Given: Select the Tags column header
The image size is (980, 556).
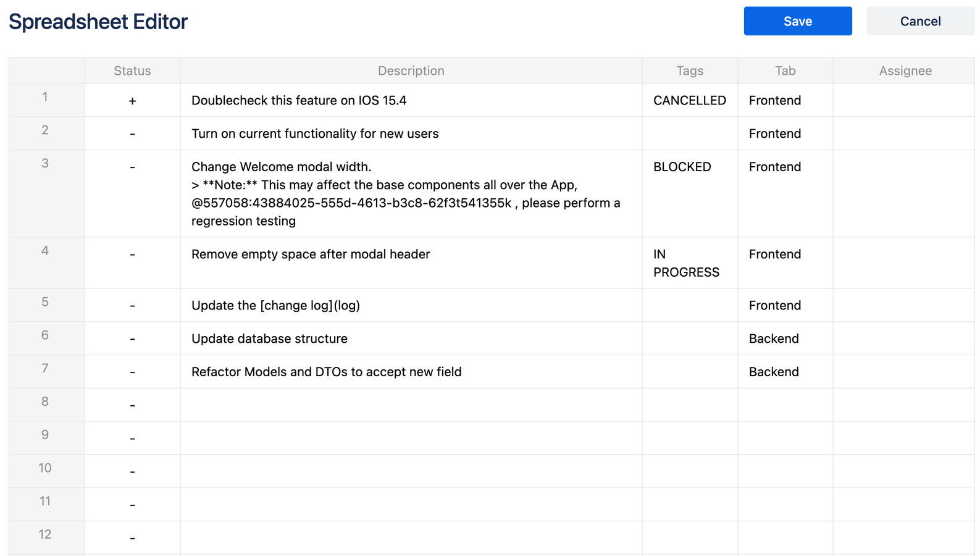Looking at the screenshot, I should tap(690, 70).
